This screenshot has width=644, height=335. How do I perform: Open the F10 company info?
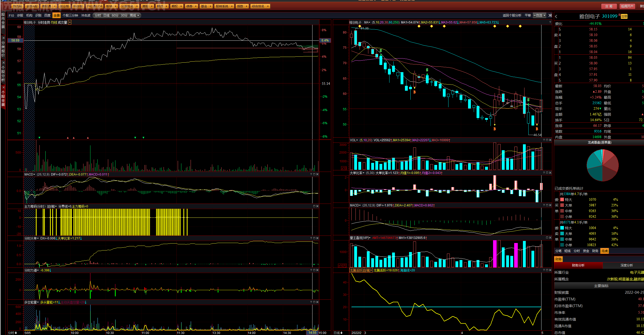[11, 15]
